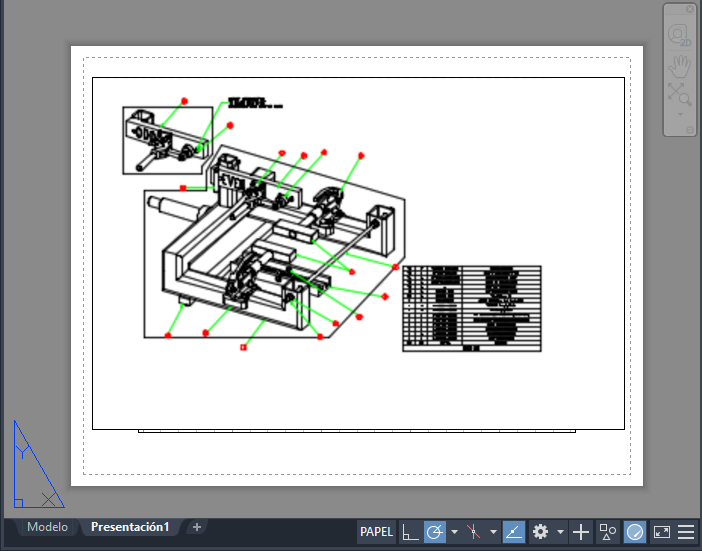Click the UCS icon
702x551 pixels.
click(39, 464)
